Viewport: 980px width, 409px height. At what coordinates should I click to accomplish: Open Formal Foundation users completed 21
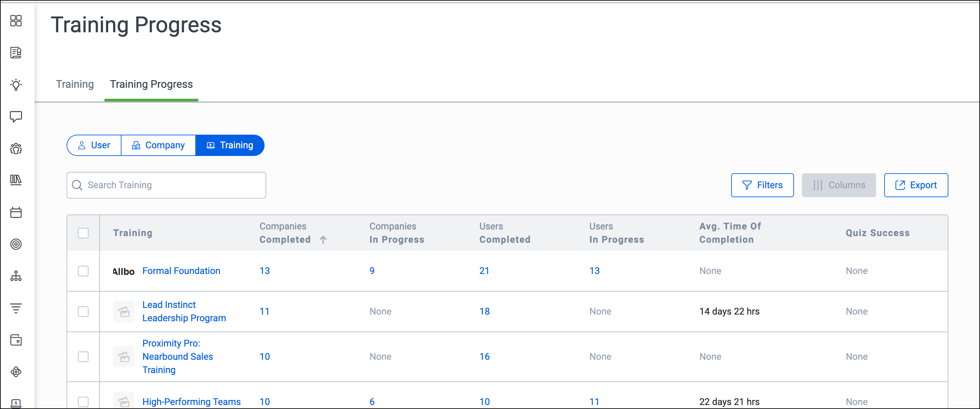[x=484, y=271]
